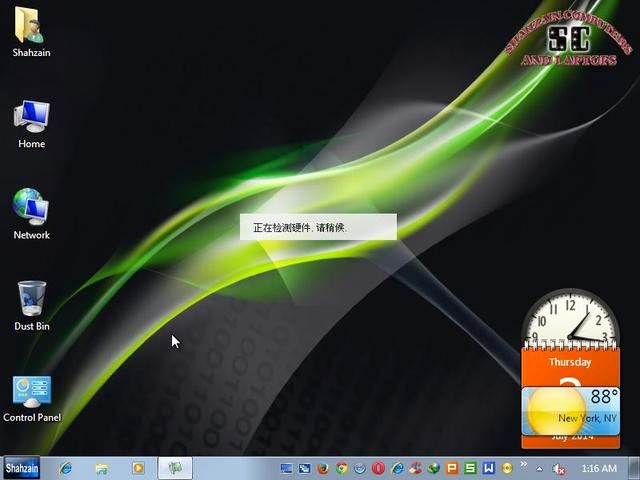Viewport: 640px width, 480px height.
Task: Click the 88° temperature in the weather gadget
Action: tap(604, 396)
